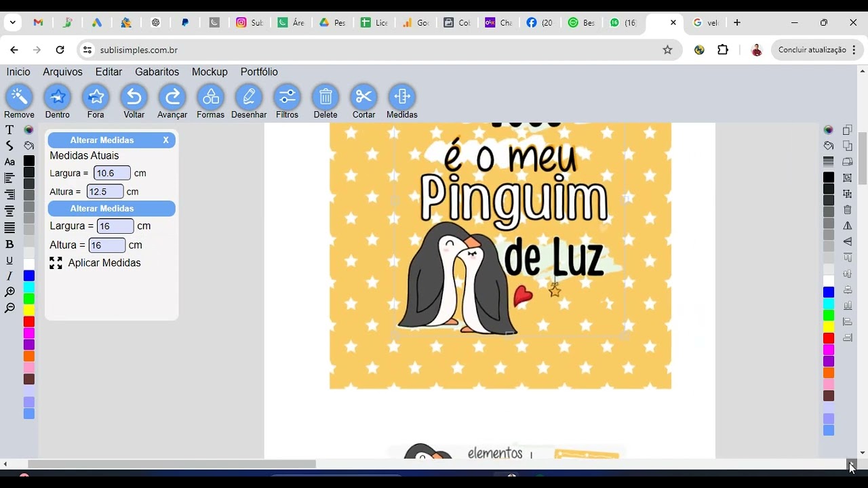Image resolution: width=868 pixels, height=488 pixels.
Task: Click the new Largura 16 field
Action: pyautogui.click(x=115, y=226)
